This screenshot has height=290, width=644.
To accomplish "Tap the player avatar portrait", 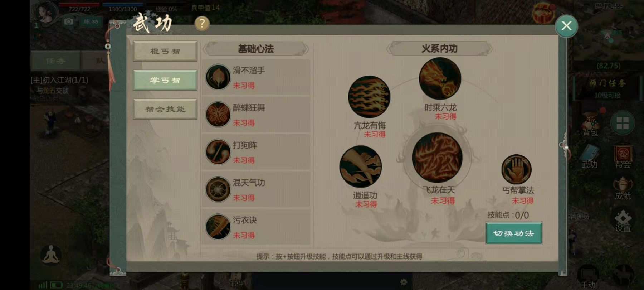I will [x=45, y=13].
